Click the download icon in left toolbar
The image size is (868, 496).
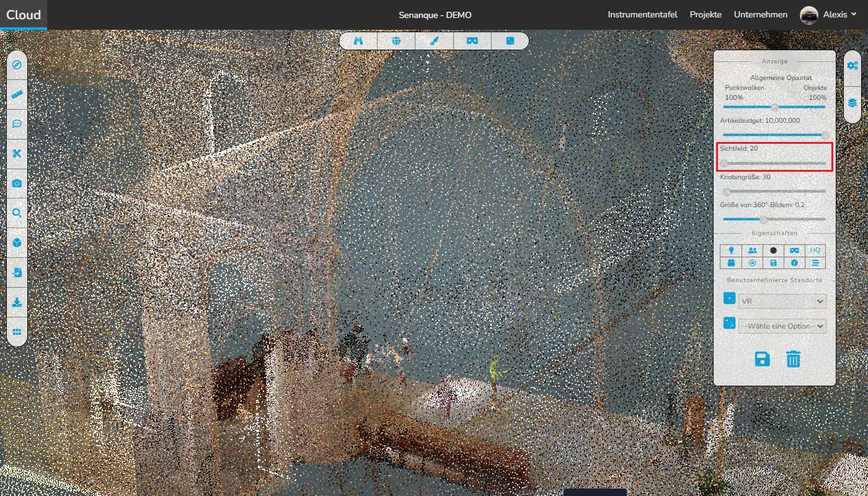[x=17, y=302]
